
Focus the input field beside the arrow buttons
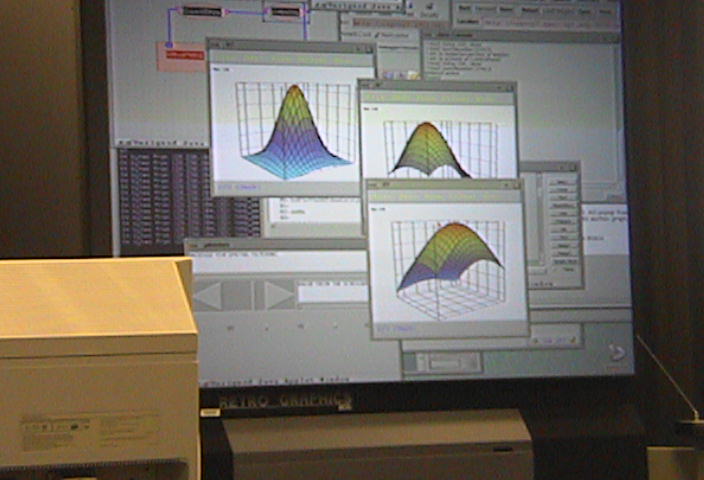(333, 294)
